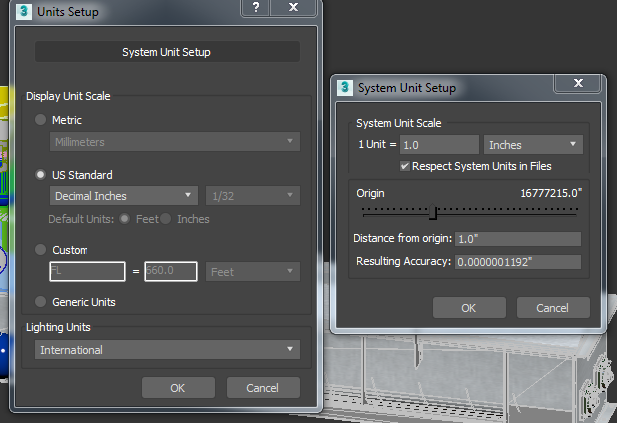Open the Millimeters metric dropdown
This screenshot has height=423, width=617.
[x=175, y=142]
